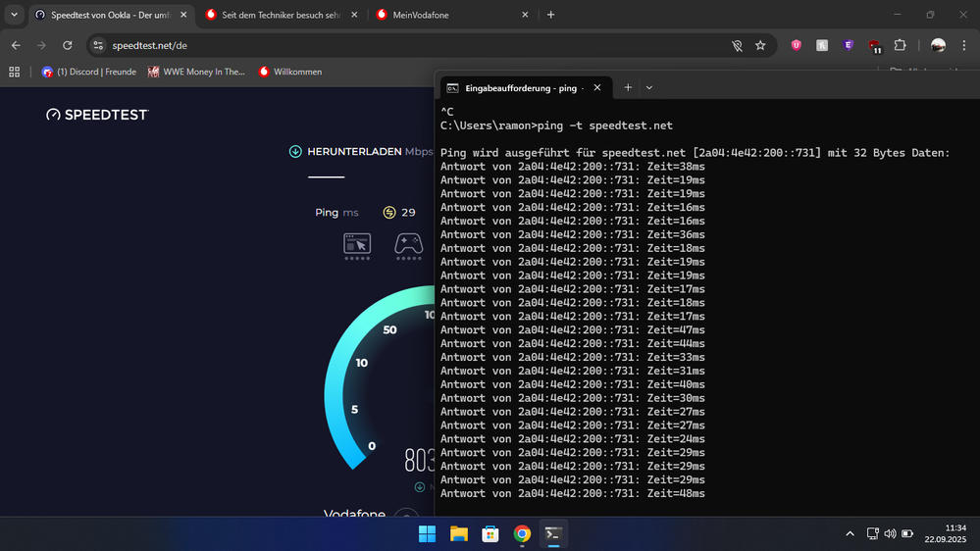
Task: Switch to 'Seit dem Techniker besuch' tab
Action: (281, 15)
